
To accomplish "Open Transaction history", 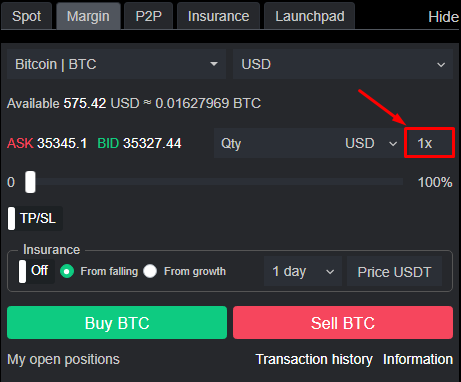I will point(314,359).
